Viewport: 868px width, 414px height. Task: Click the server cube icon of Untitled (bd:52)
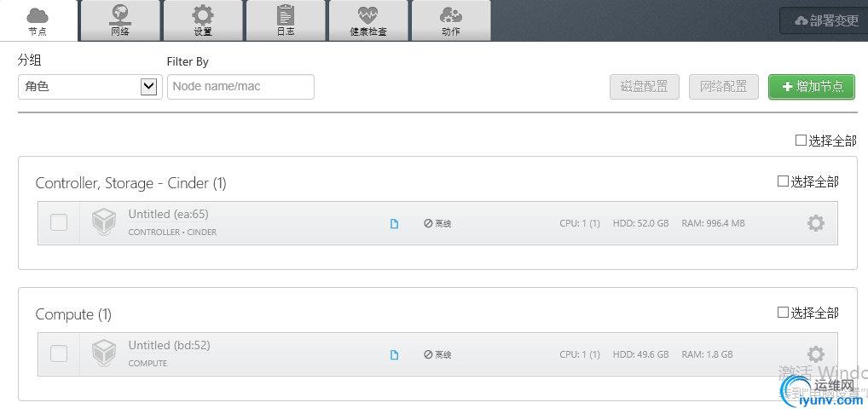(103, 354)
